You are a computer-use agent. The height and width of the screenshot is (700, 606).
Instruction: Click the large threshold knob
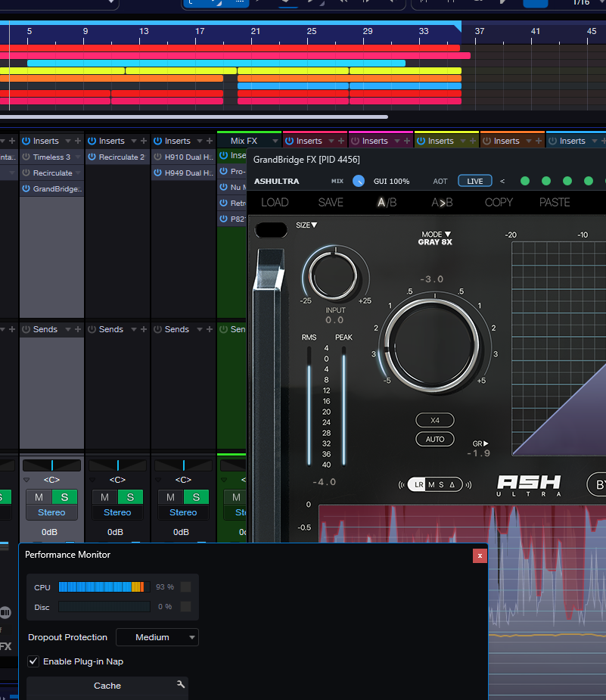tap(431, 345)
